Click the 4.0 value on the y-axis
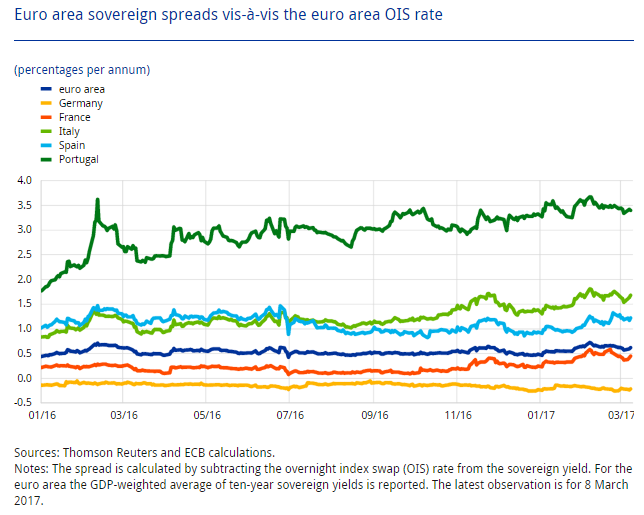Viewport: 644px width, 515px height. click(x=24, y=180)
